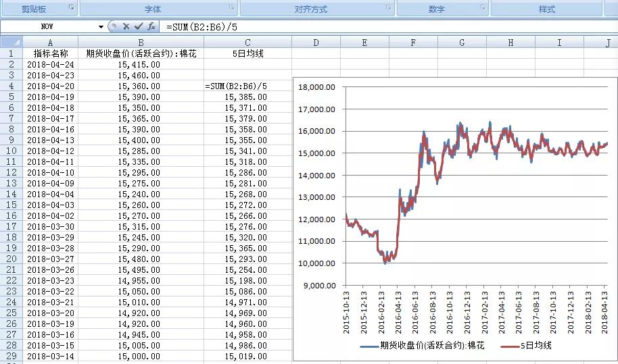This screenshot has height=364, width=618.
Task: Select column E header
Action: 364,42
